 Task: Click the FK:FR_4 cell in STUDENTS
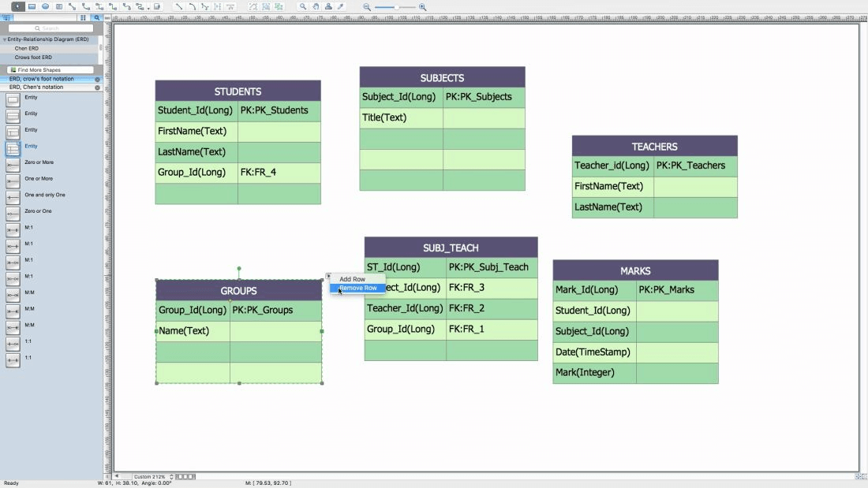pyautogui.click(x=279, y=173)
